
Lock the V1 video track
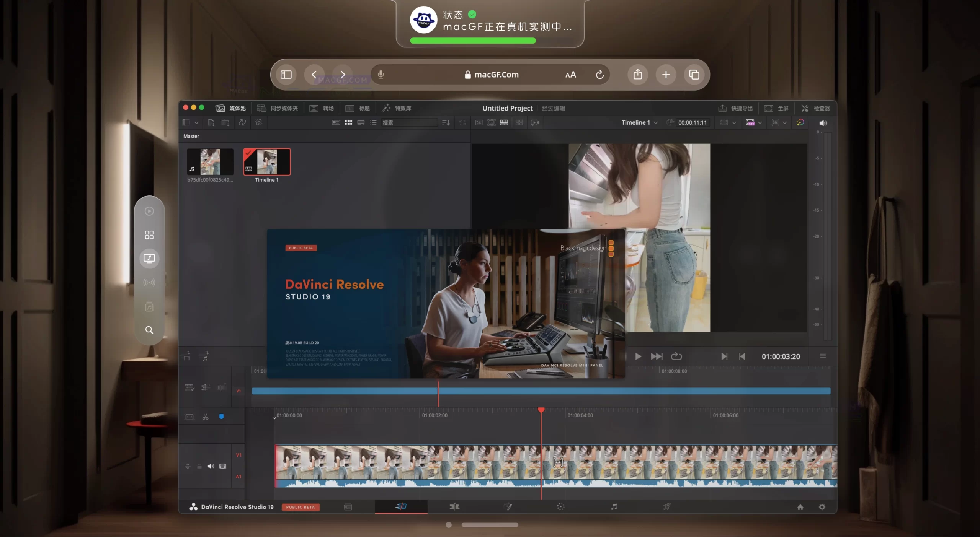point(199,466)
